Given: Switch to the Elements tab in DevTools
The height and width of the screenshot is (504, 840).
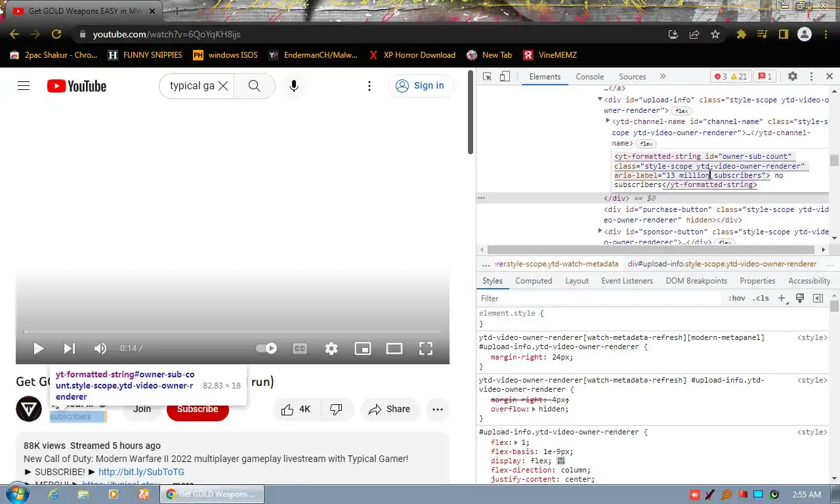Looking at the screenshot, I should pos(545,77).
